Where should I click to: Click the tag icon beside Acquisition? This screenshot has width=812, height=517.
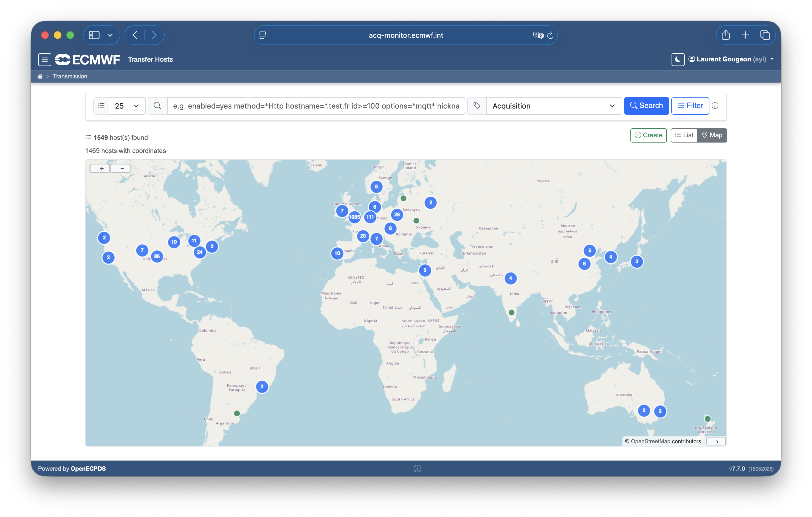click(477, 106)
